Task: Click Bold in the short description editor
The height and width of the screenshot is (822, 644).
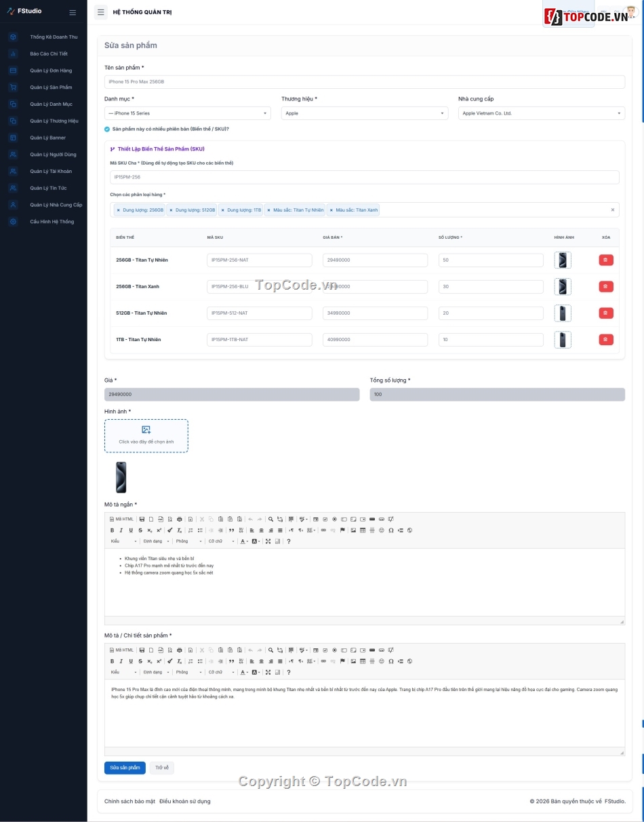Action: tap(112, 530)
